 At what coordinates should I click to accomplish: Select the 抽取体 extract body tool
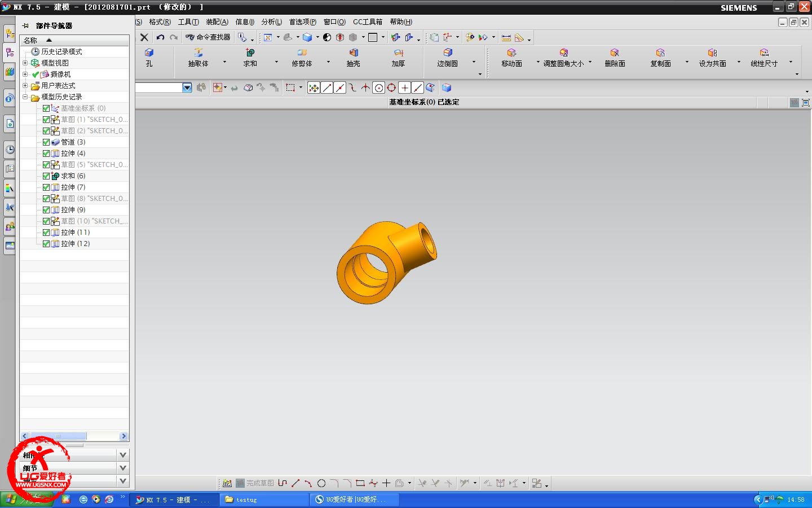[198, 58]
